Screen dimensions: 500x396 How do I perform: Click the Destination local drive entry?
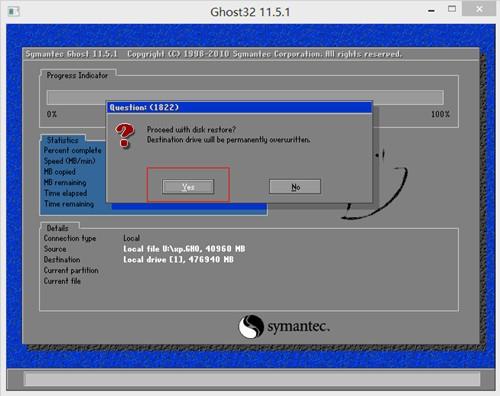pyautogui.click(x=178, y=259)
